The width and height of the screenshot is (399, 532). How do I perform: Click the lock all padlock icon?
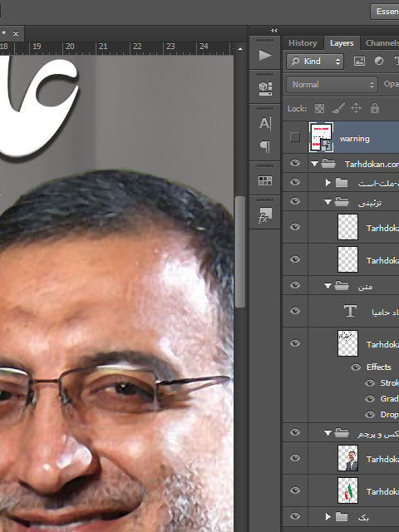tap(375, 108)
